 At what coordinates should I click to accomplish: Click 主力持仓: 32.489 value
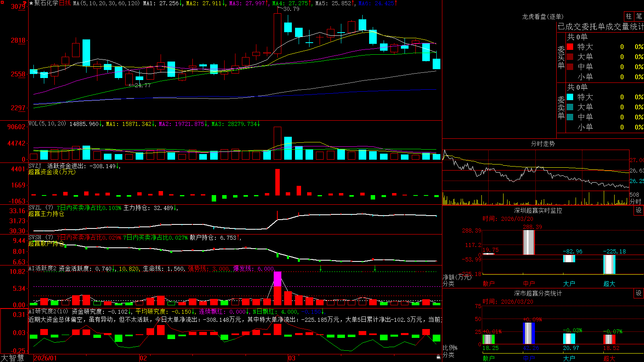(151, 208)
